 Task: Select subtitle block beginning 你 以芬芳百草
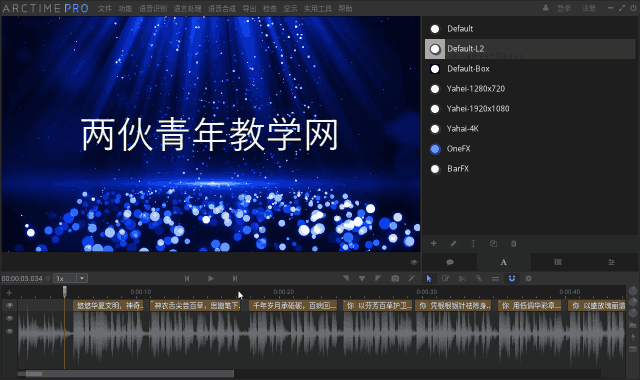point(378,305)
